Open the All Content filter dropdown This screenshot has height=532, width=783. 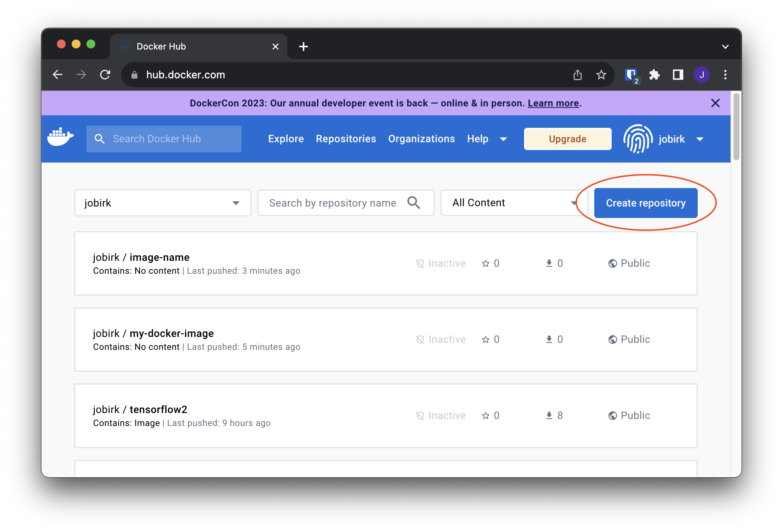pos(513,203)
